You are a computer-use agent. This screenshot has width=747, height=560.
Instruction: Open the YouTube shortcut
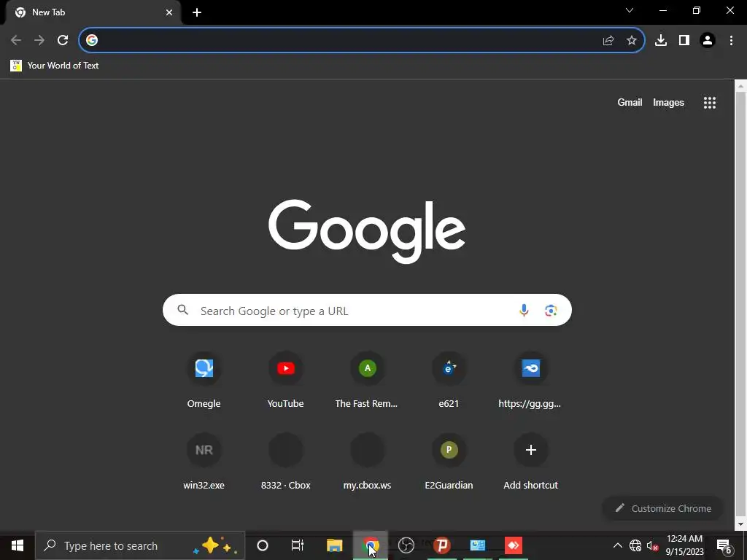point(285,381)
